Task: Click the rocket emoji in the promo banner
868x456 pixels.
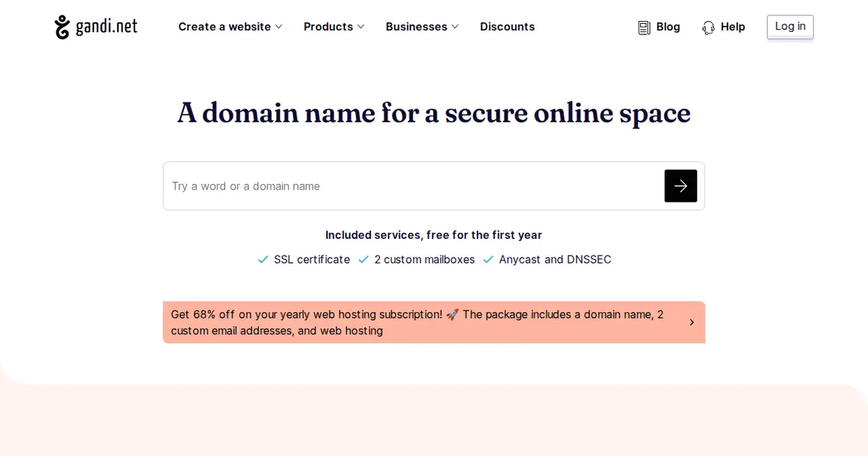Action: (452, 315)
